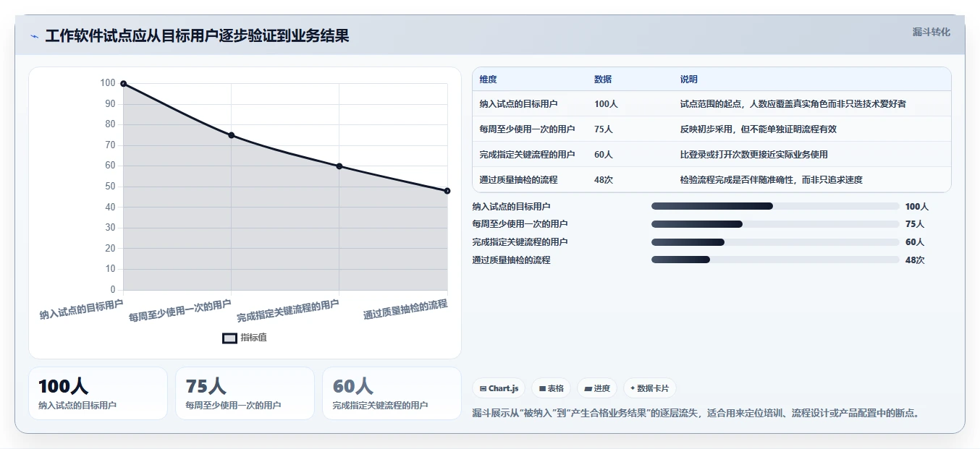Click the 60人 stat card
Screen dimensions: 980x449
coord(392,393)
